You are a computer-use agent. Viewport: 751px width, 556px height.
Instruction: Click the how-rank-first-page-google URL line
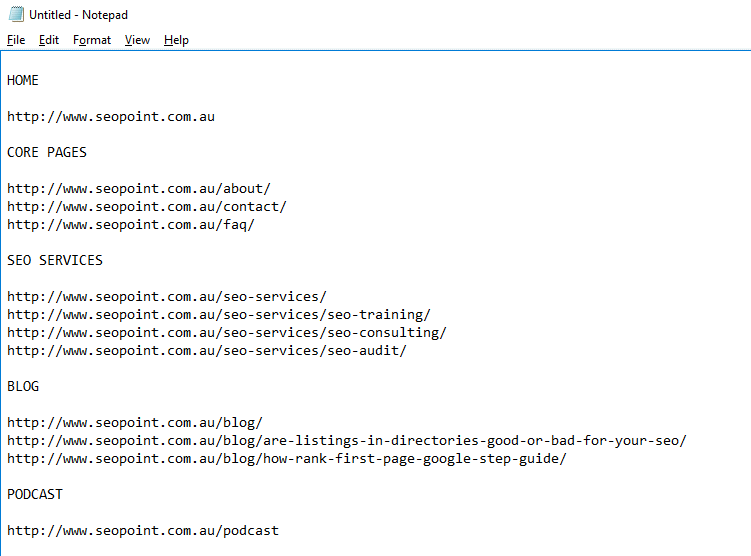pos(287,459)
